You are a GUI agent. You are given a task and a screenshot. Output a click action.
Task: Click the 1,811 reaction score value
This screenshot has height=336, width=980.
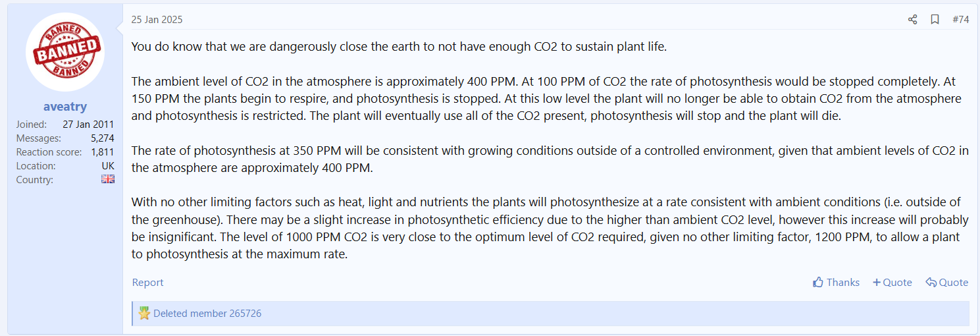(x=103, y=152)
